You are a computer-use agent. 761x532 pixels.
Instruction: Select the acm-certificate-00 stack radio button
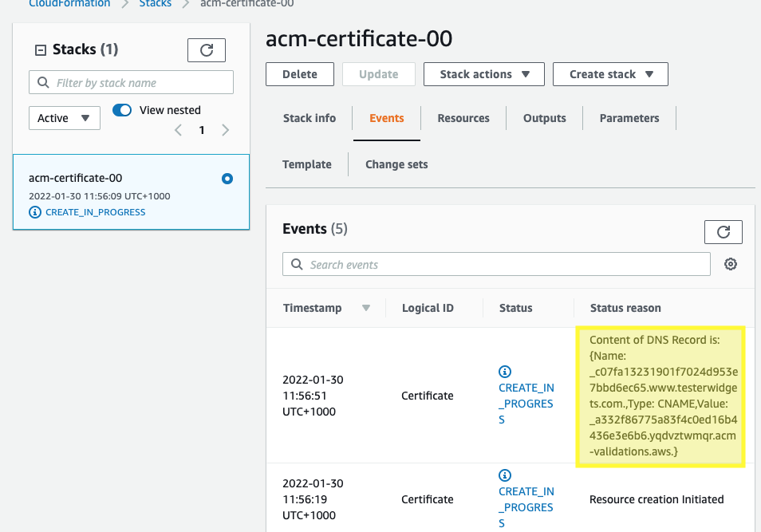[227, 179]
